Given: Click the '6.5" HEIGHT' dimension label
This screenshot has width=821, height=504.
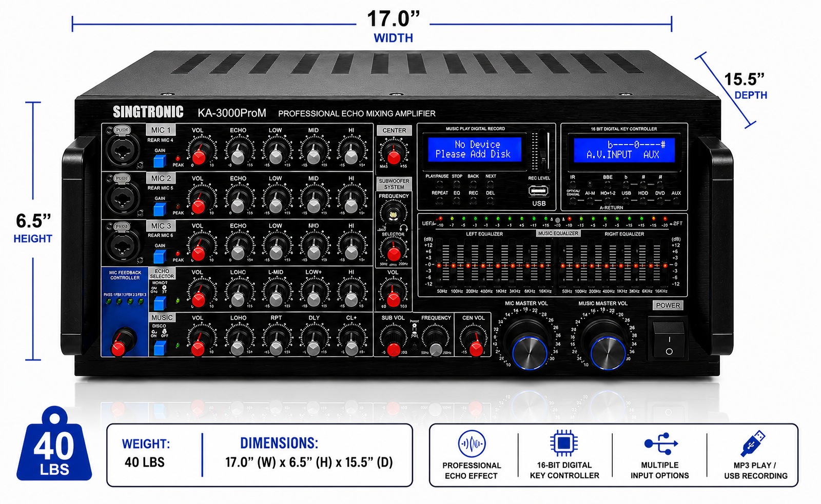Looking at the screenshot, I should tap(33, 228).
